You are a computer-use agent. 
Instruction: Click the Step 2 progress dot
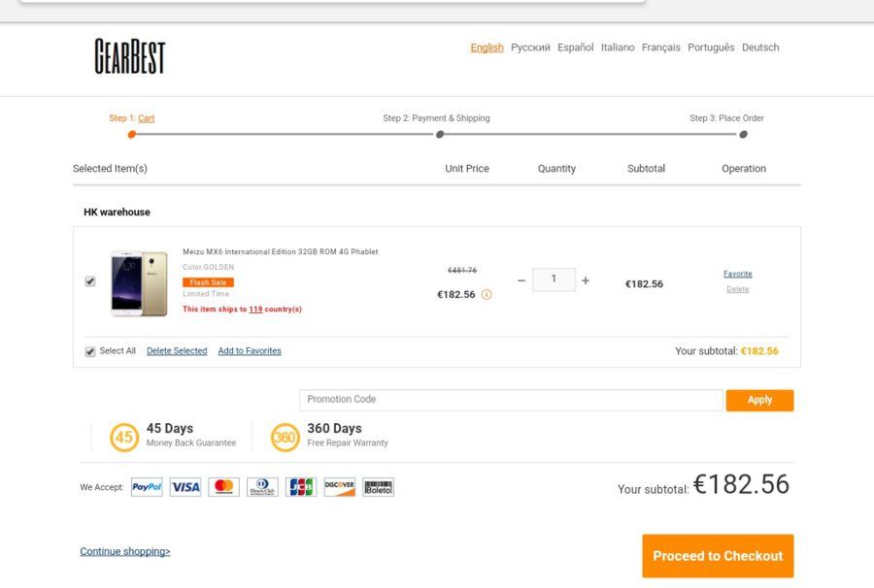[440, 134]
